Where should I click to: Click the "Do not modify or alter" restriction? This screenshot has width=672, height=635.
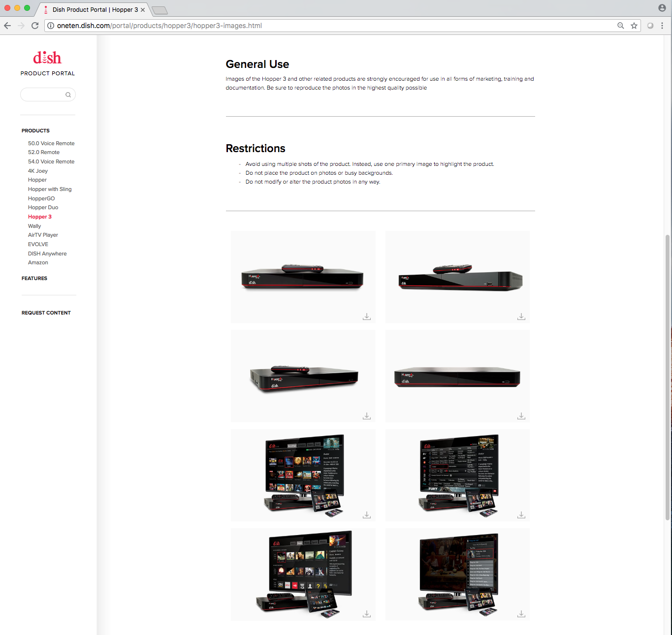(313, 182)
